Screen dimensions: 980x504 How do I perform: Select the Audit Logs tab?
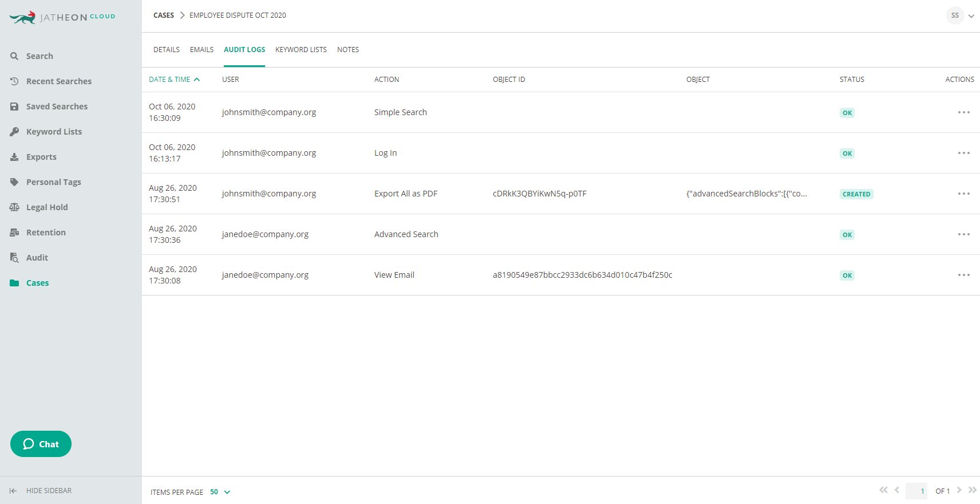(x=244, y=50)
